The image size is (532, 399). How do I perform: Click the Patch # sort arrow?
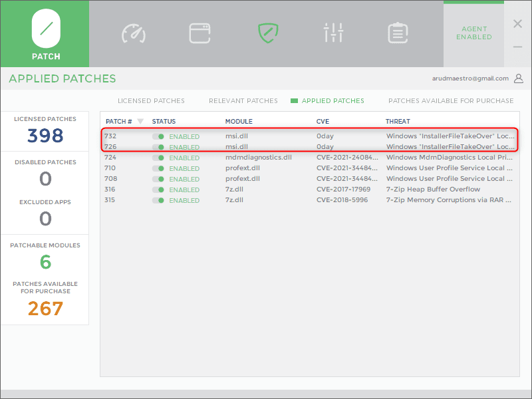[x=140, y=121]
